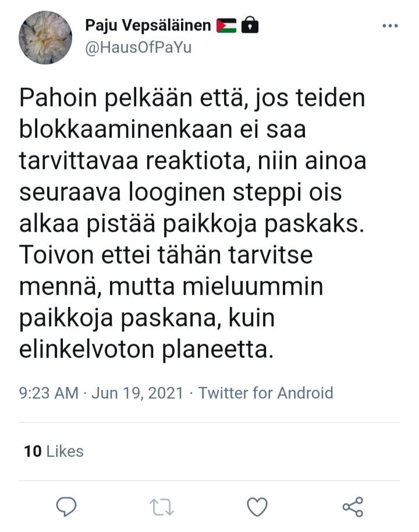This screenshot has width=419, height=532.
Task: Click the 9:23 AM timestamp
Action: [48, 393]
